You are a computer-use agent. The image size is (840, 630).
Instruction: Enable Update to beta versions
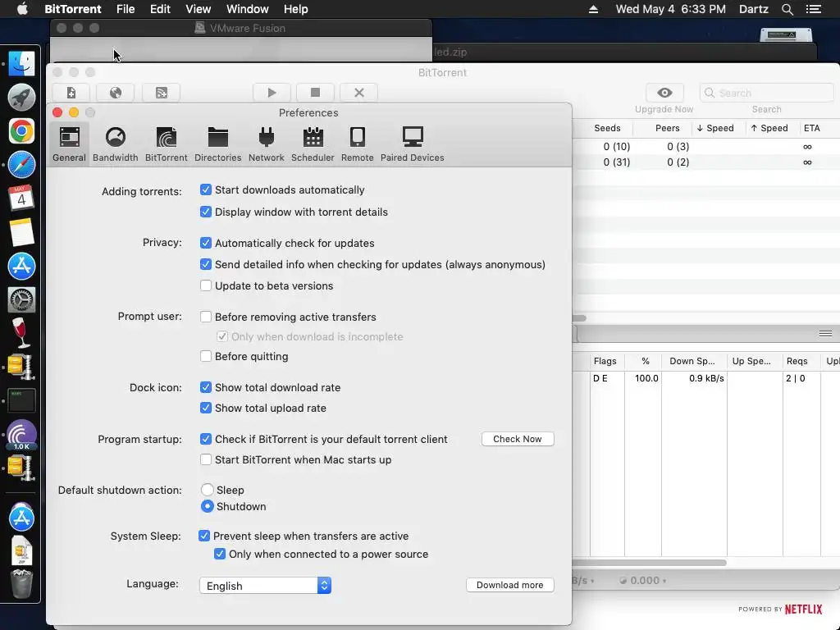(x=206, y=285)
